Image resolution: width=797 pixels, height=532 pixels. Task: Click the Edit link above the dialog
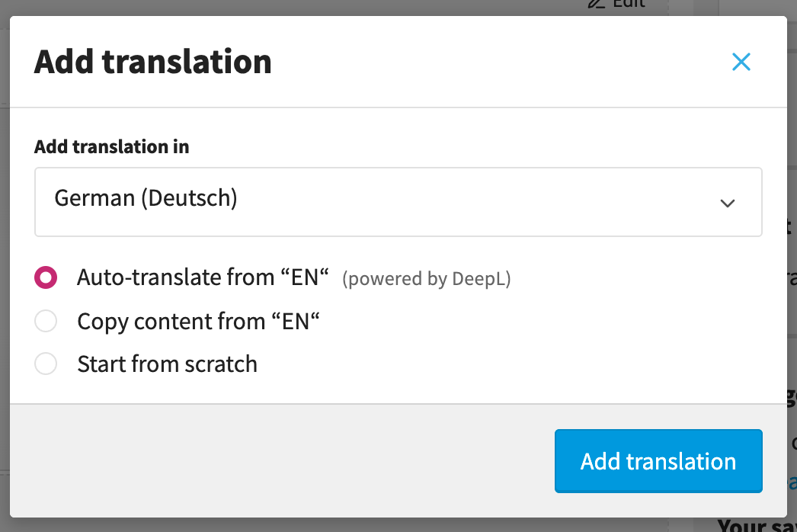629,4
